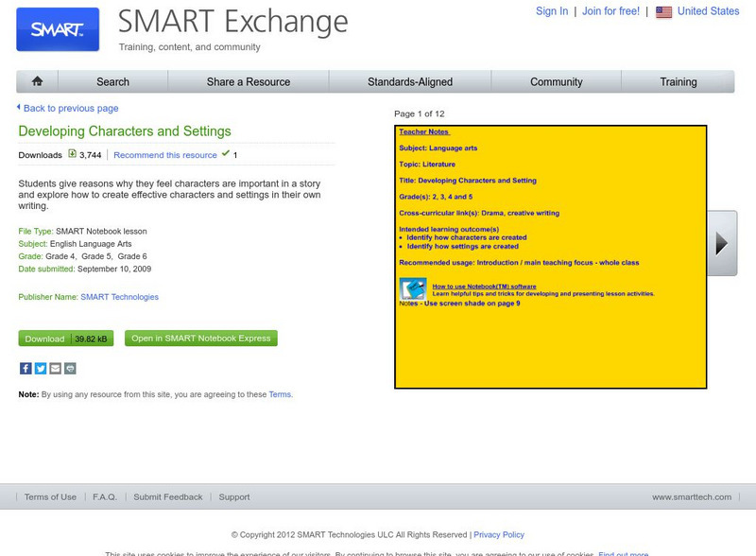Click the United States flag icon
756x556 pixels.
coord(664,12)
